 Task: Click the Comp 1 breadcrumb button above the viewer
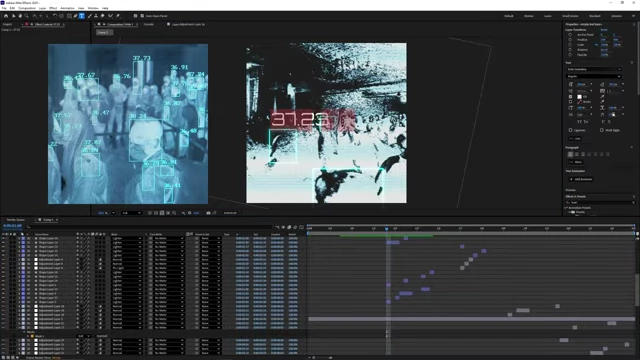103,32
